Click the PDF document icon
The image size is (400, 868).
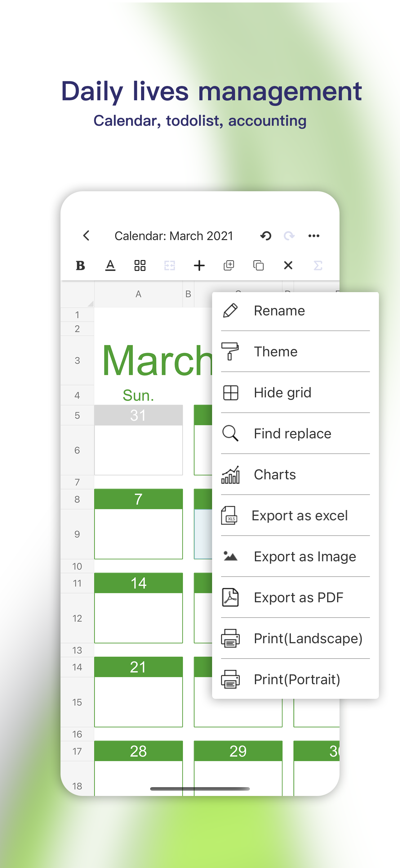point(230,597)
